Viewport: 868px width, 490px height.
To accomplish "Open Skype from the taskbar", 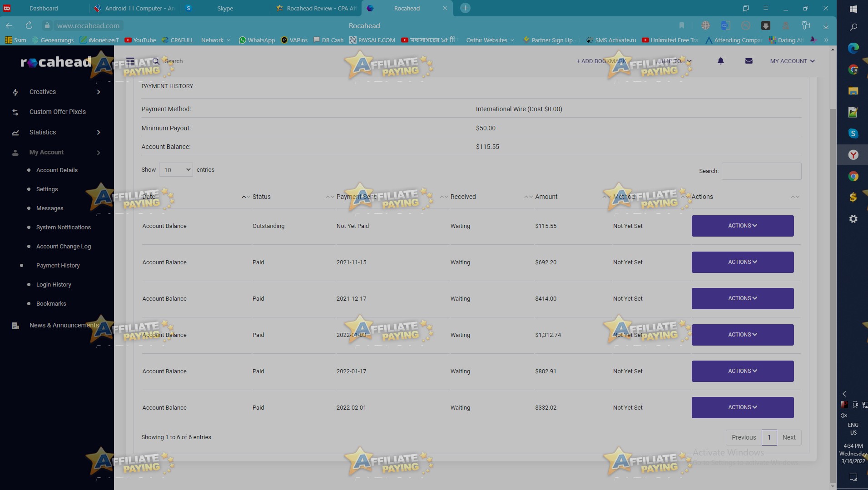I will 853,133.
